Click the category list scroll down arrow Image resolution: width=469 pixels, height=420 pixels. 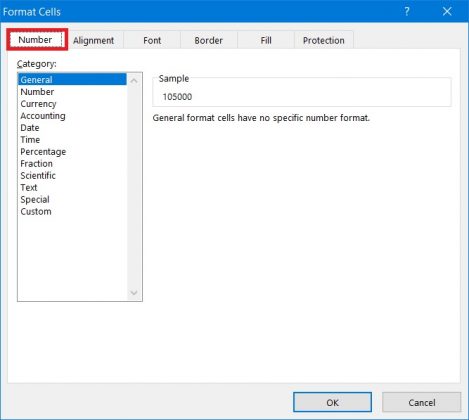click(134, 293)
